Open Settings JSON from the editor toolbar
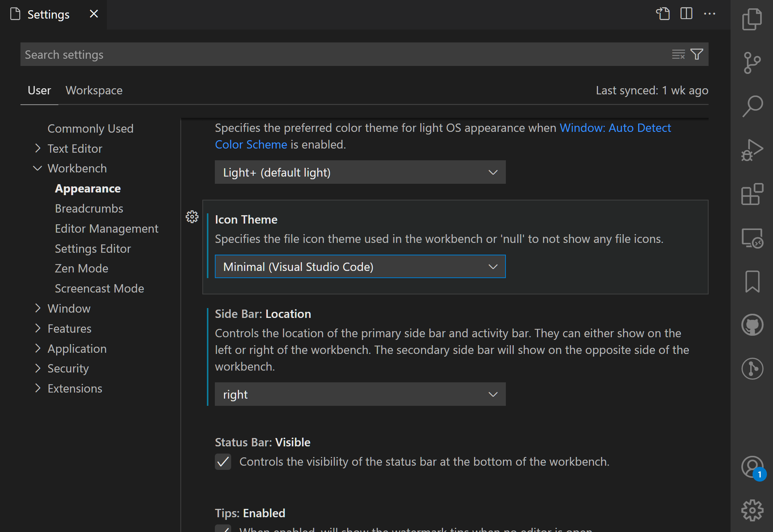The width and height of the screenshot is (773, 532). (663, 14)
